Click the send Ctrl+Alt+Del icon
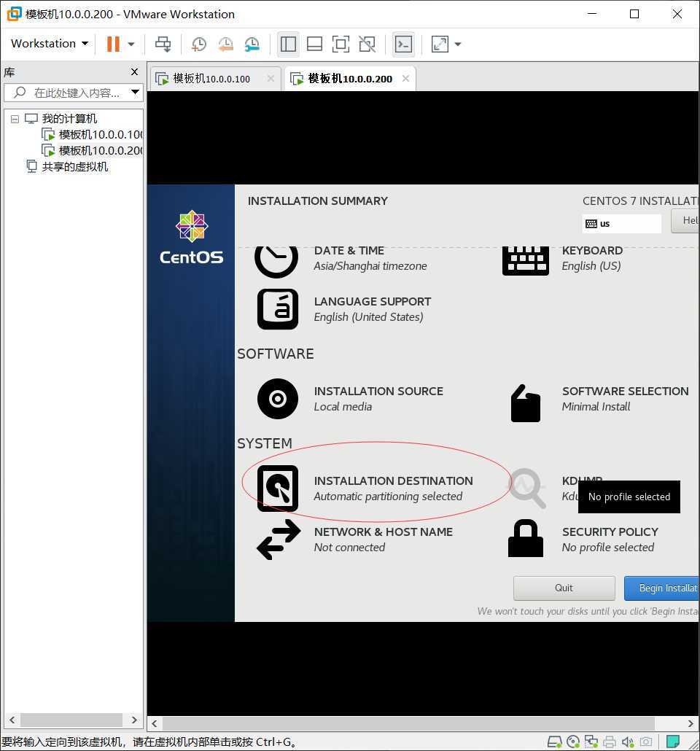This screenshot has width=700, height=751. pyautogui.click(x=163, y=44)
